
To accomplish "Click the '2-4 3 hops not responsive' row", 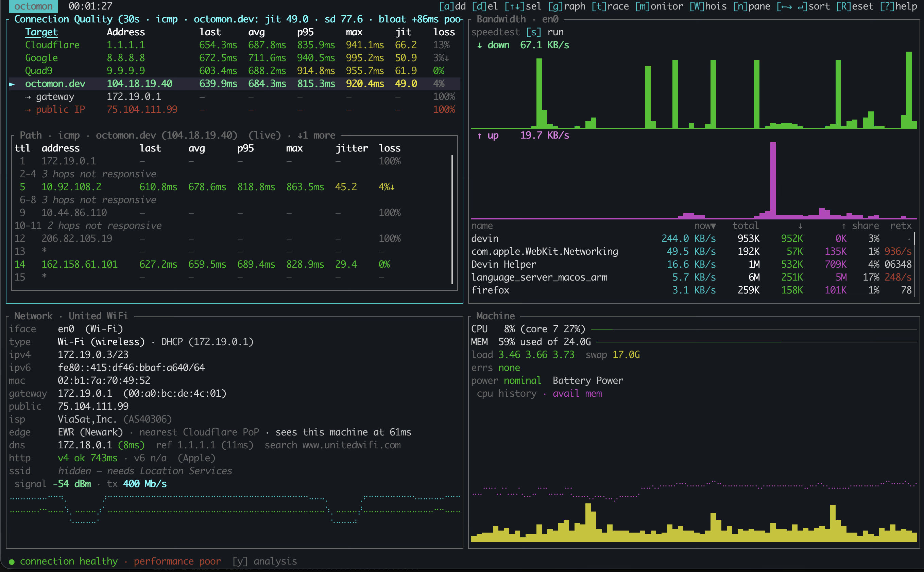I will [88, 174].
